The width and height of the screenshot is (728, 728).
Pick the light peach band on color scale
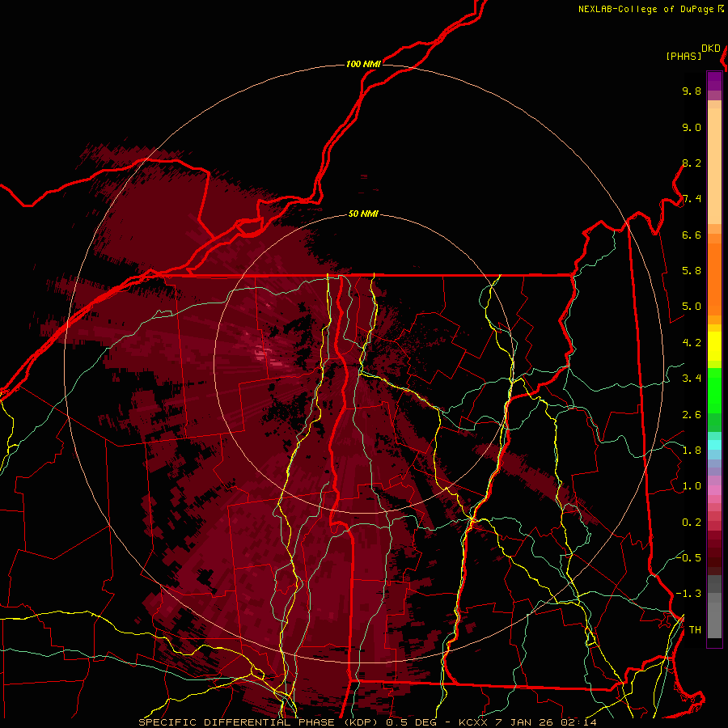pyautogui.click(x=714, y=167)
